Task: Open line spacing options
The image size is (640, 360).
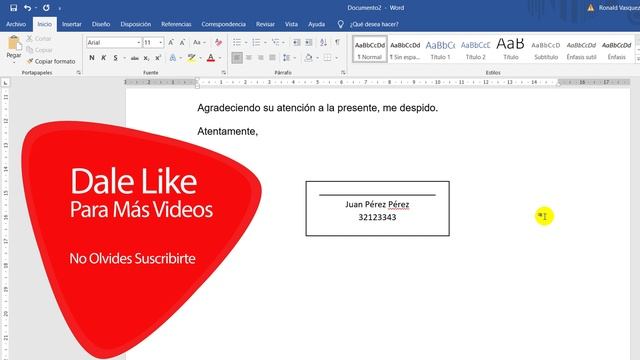Action: pos(287,58)
